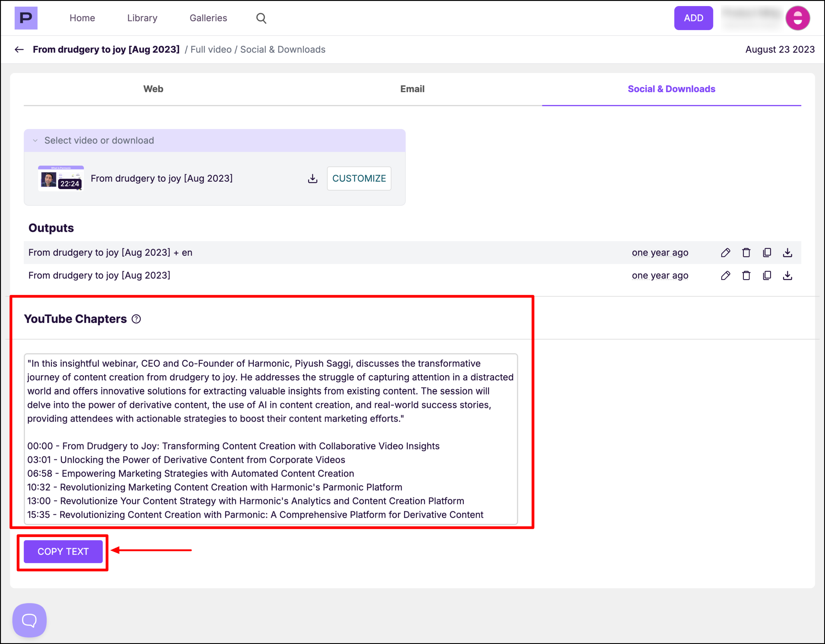Collapse the Select video or download section

click(x=35, y=140)
